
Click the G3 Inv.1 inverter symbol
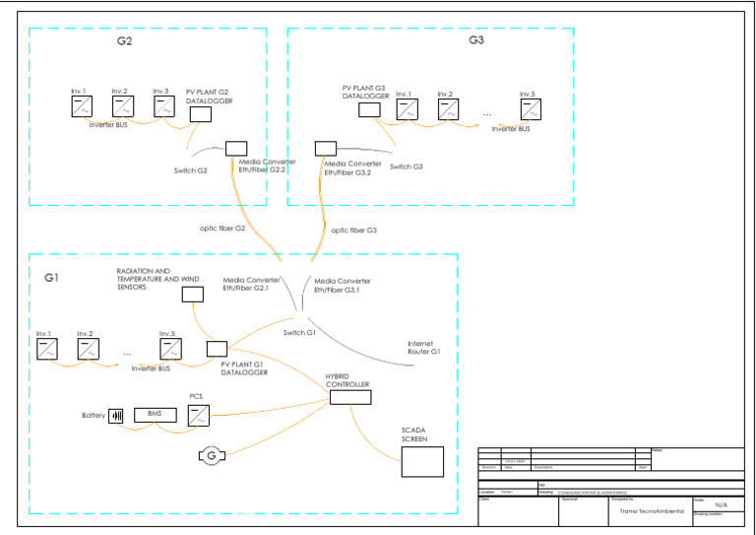pyautogui.click(x=408, y=109)
